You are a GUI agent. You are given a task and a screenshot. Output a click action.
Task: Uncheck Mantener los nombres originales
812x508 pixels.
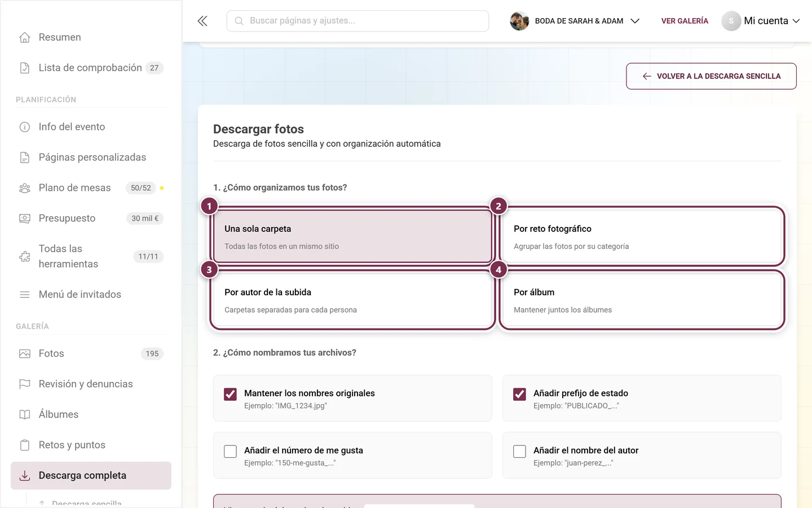[230, 394]
